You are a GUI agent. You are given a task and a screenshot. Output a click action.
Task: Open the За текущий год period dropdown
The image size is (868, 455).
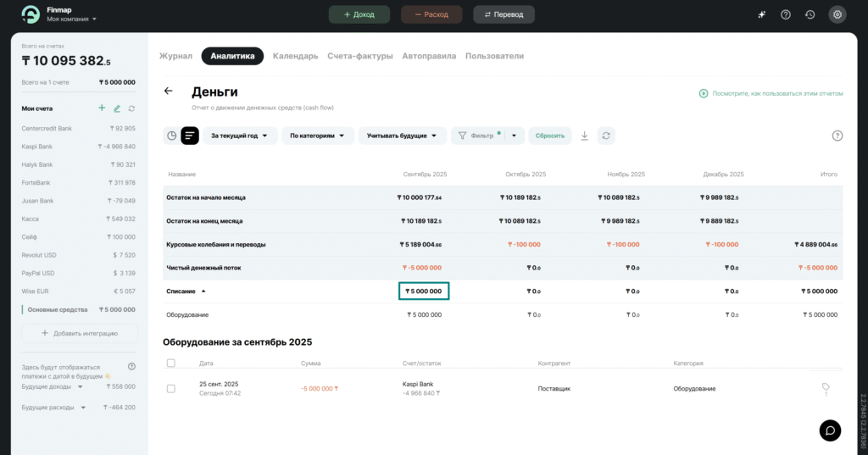[239, 136]
